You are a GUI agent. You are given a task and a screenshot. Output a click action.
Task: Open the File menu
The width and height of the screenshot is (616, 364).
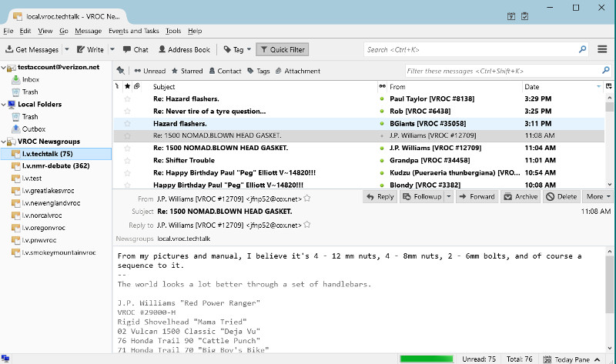pyautogui.click(x=8, y=31)
